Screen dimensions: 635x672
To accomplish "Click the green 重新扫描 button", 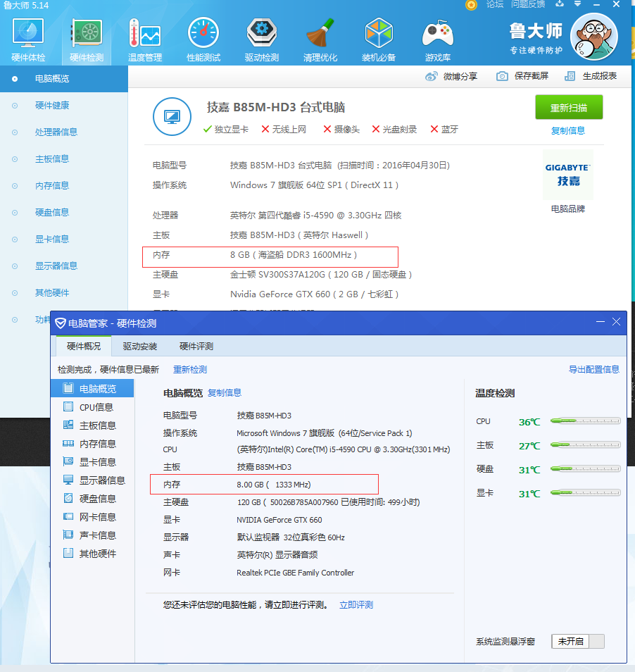I will (x=569, y=107).
